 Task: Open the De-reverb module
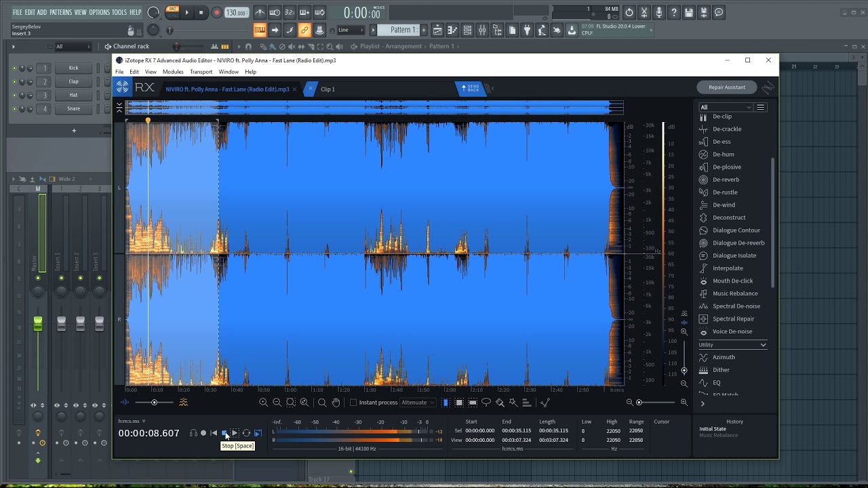[x=726, y=180]
